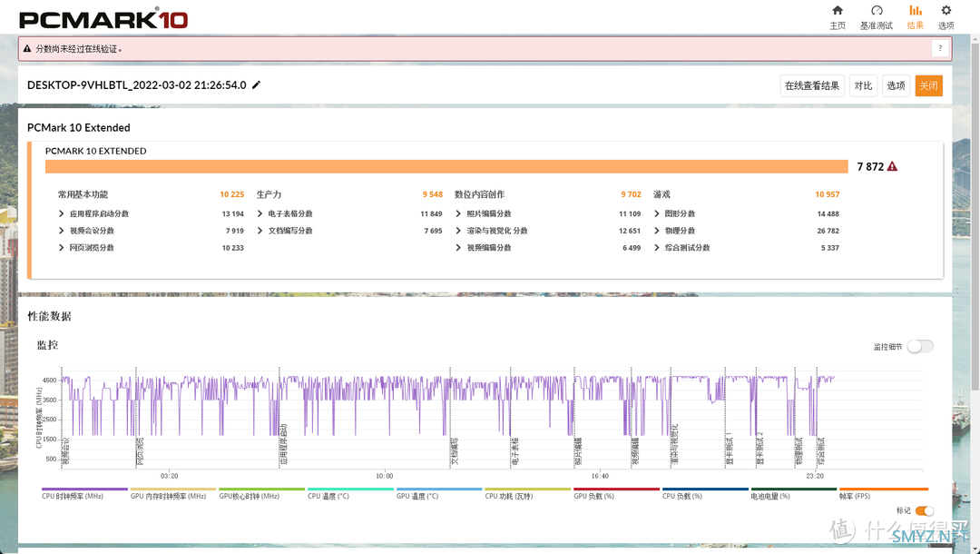Select the 结果 results chart icon
The height and width of the screenshot is (554, 980).
915,11
